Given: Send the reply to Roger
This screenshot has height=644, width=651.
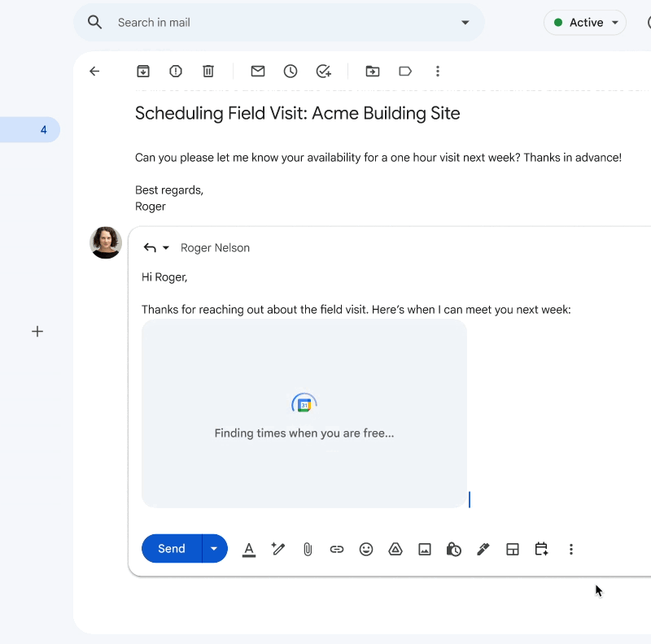Looking at the screenshot, I should [171, 549].
